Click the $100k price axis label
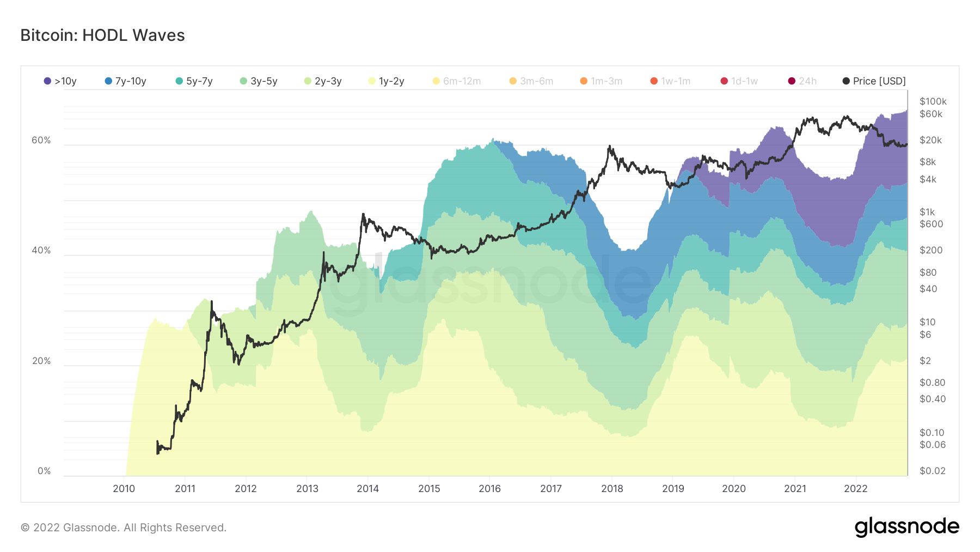Screen dimensions: 980x552 pos(933,101)
